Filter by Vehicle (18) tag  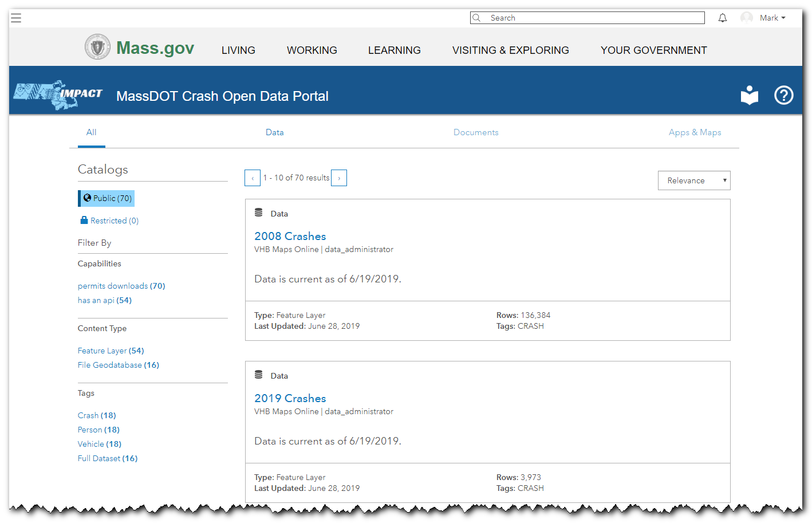point(100,444)
